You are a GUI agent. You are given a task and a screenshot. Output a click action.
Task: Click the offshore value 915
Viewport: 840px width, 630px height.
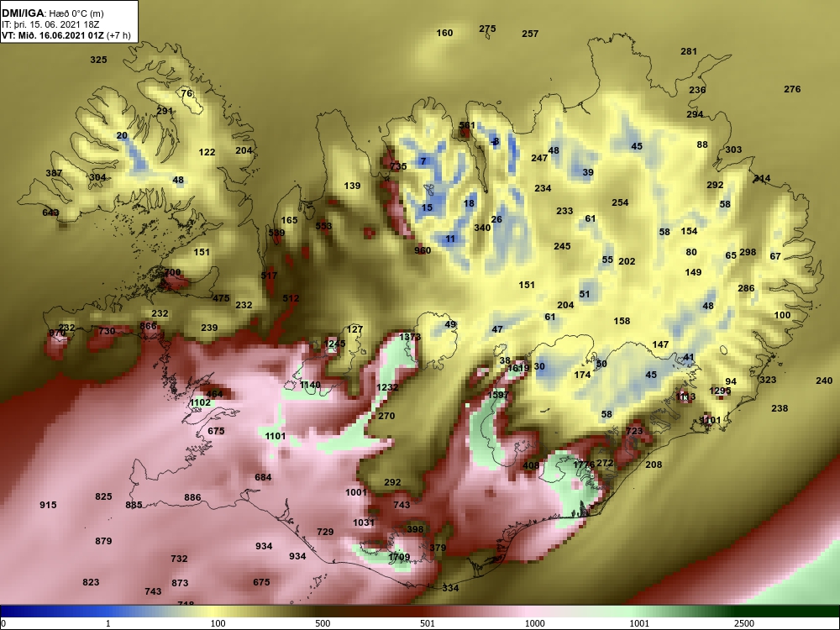tap(48, 505)
